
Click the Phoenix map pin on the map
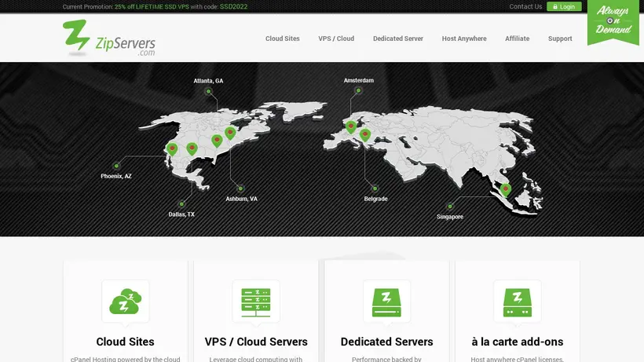[x=172, y=149]
